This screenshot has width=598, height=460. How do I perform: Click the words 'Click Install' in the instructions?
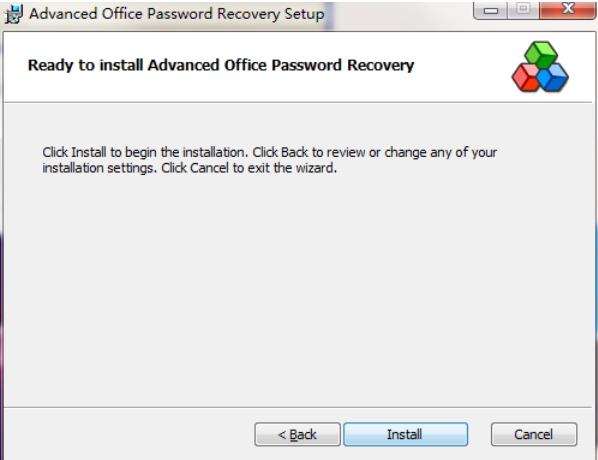pos(74,152)
